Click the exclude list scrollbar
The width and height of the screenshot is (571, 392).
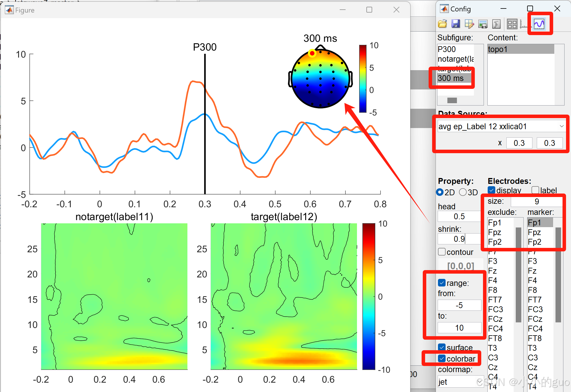519,274
